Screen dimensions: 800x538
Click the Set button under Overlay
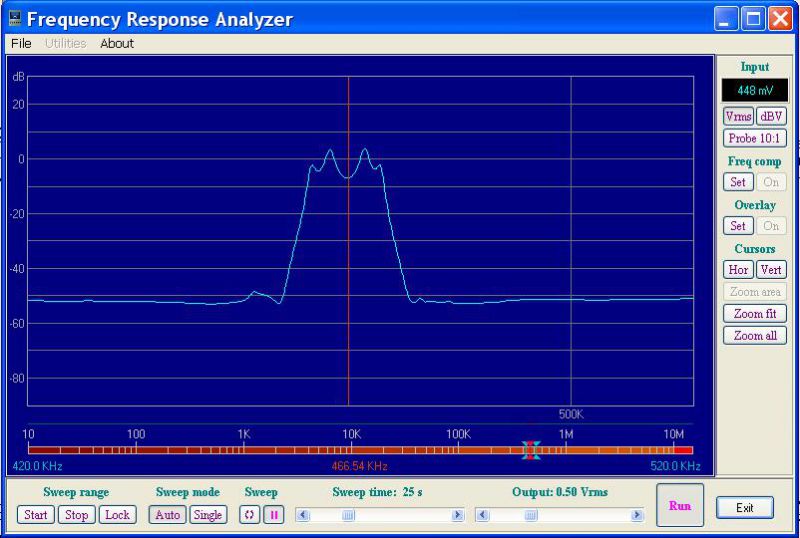click(738, 226)
